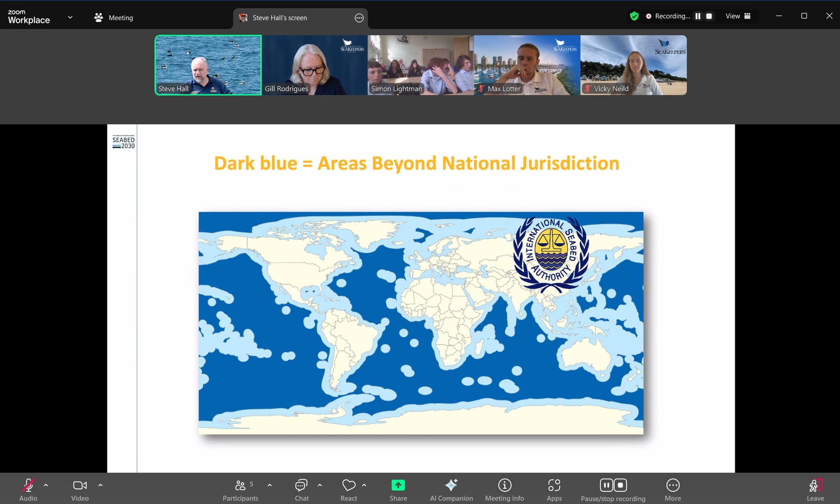Open the View layout menu

(x=738, y=16)
